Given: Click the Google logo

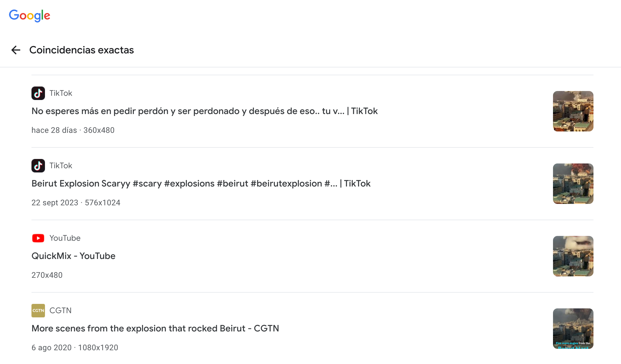Looking at the screenshot, I should 30,15.
